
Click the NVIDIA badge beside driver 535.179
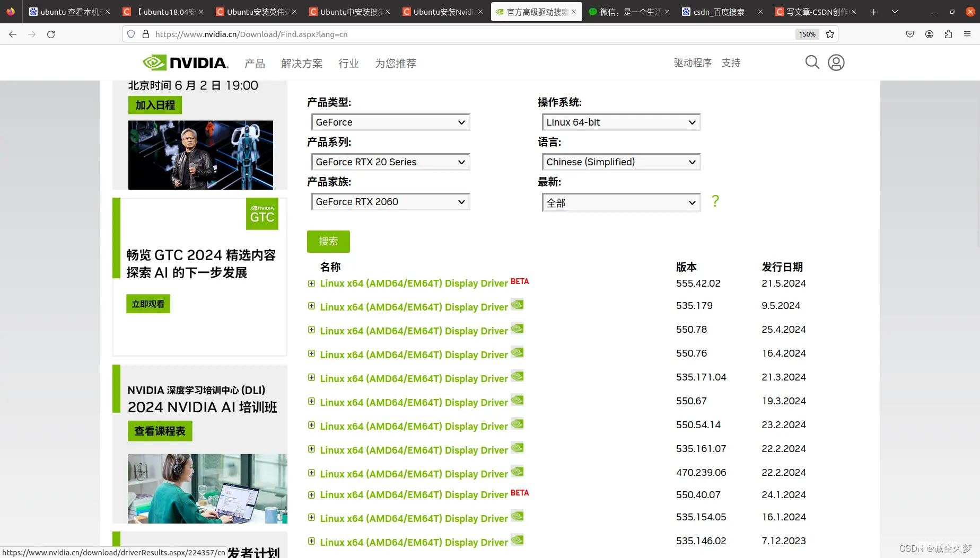517,305
